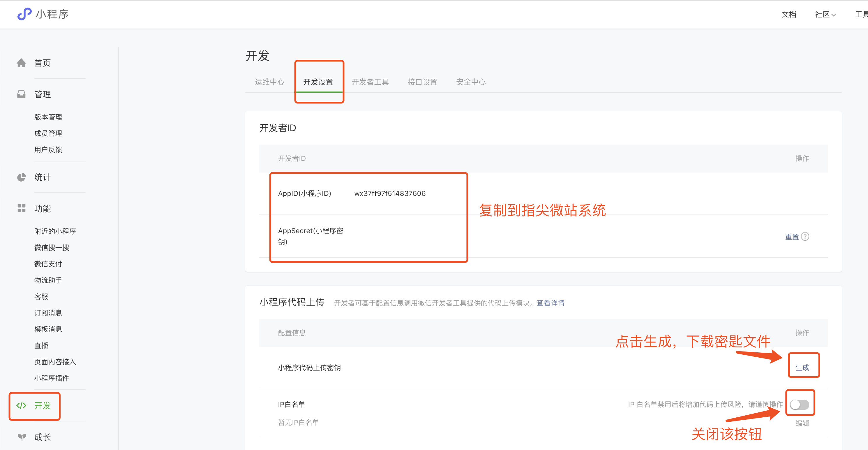Click the AppID value wx37ff97f514837606
868x450 pixels.
point(390,194)
